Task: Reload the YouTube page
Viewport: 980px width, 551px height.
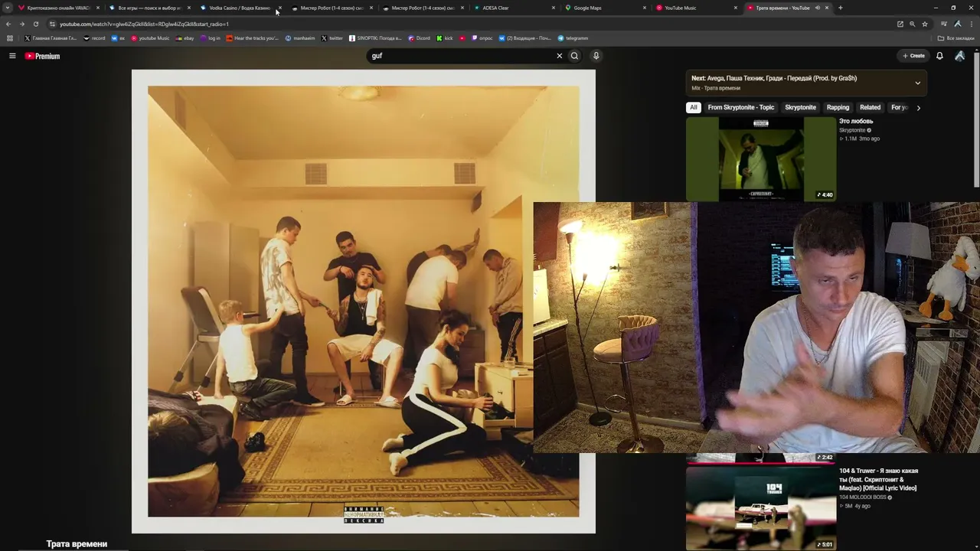Action: 35,24
